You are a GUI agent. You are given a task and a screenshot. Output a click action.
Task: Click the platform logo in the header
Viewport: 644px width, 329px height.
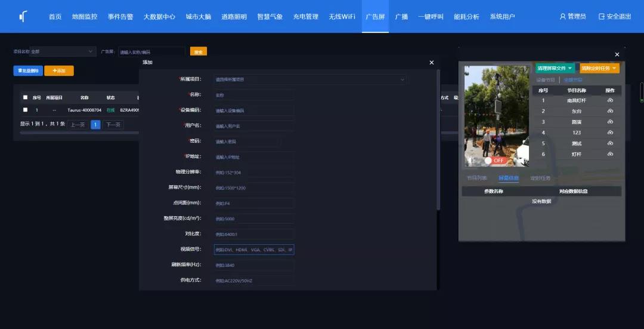tap(23, 17)
